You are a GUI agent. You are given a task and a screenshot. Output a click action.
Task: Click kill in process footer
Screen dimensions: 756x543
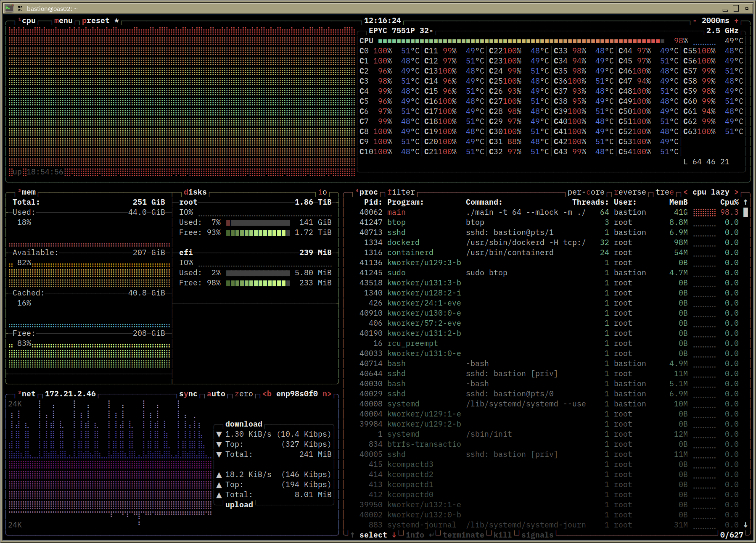(503, 535)
